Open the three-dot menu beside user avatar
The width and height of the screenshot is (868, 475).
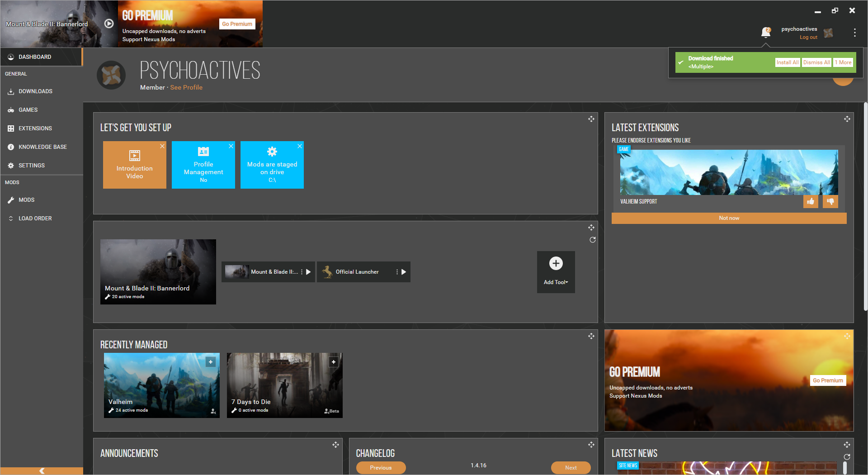click(854, 33)
